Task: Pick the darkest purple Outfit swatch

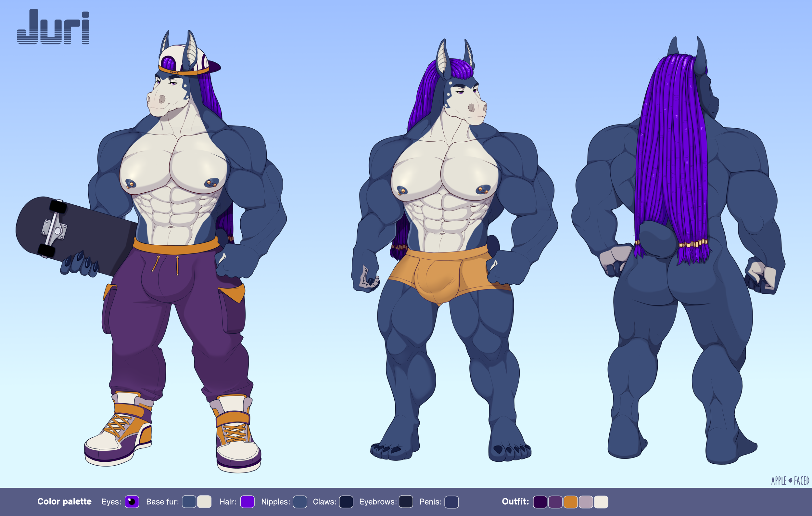Action: pos(540,501)
